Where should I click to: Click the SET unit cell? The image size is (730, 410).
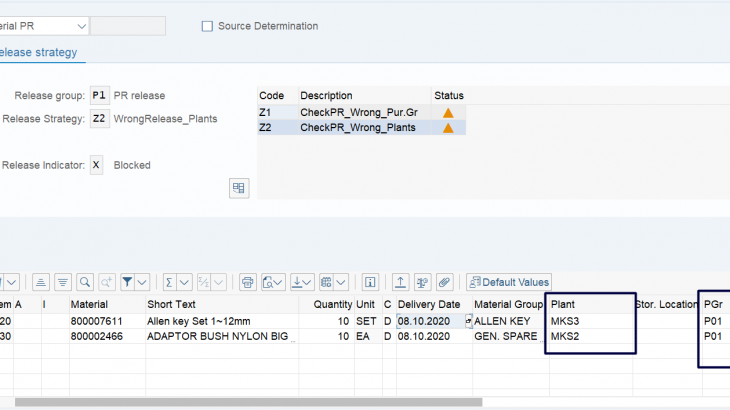click(x=366, y=321)
